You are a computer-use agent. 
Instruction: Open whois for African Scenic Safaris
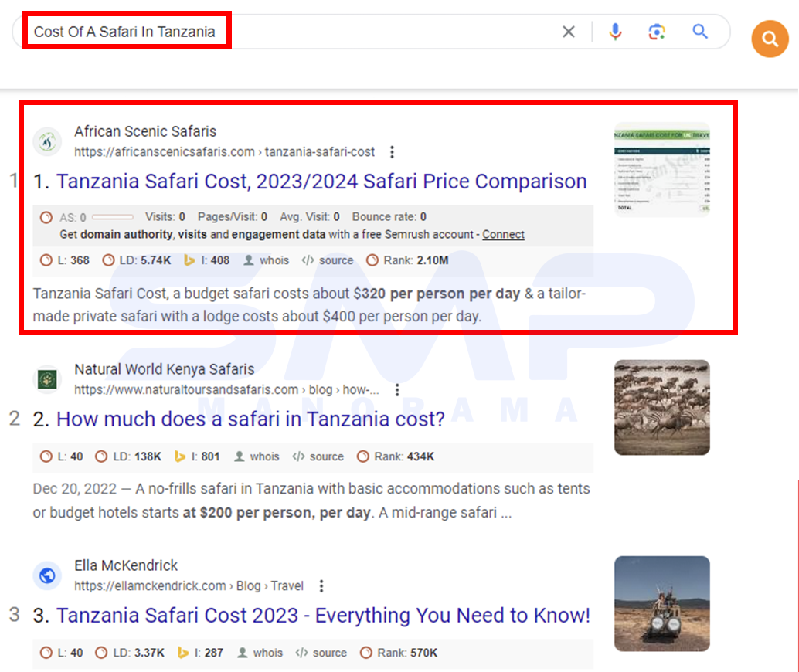[266, 260]
